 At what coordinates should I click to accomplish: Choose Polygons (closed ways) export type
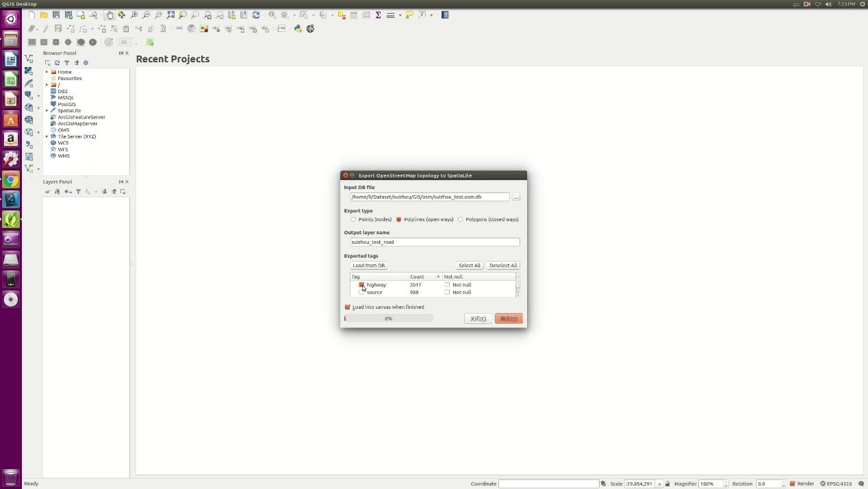(x=461, y=220)
